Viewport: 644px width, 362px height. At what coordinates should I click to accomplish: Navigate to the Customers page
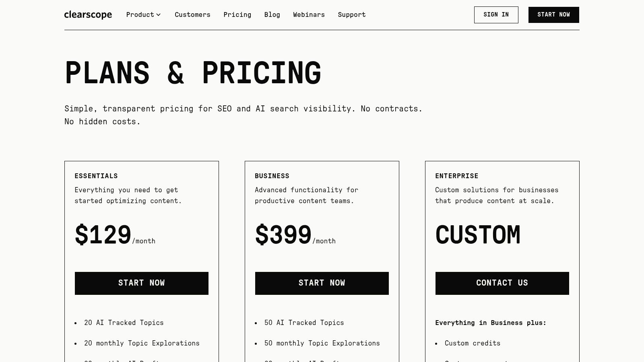192,15
